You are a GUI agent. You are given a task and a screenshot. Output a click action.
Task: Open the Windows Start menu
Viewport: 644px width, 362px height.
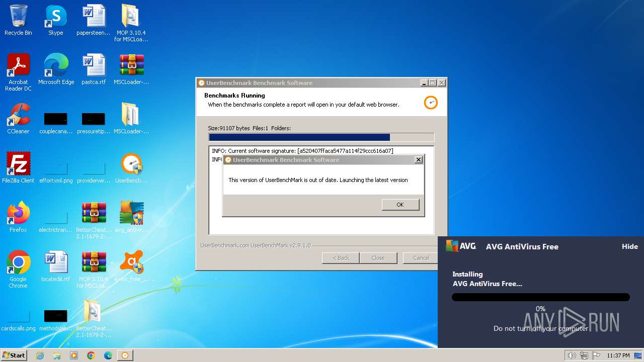coord(14,355)
